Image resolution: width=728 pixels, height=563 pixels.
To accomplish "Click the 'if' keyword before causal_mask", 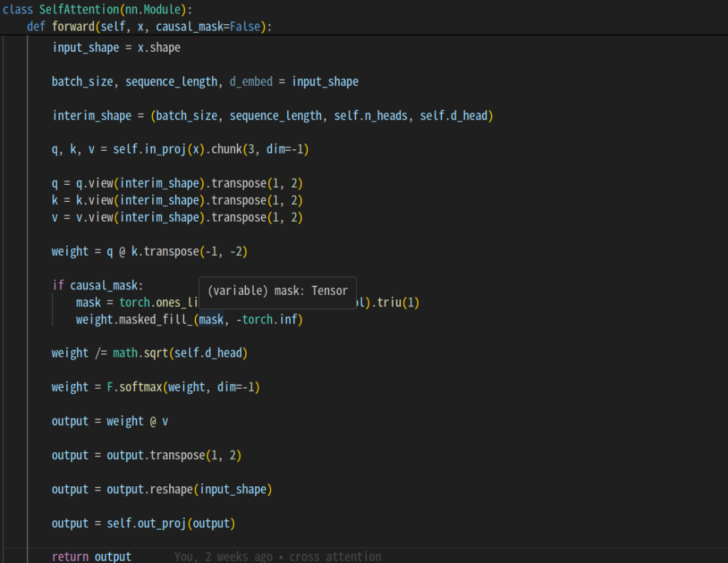I will click(x=58, y=286).
